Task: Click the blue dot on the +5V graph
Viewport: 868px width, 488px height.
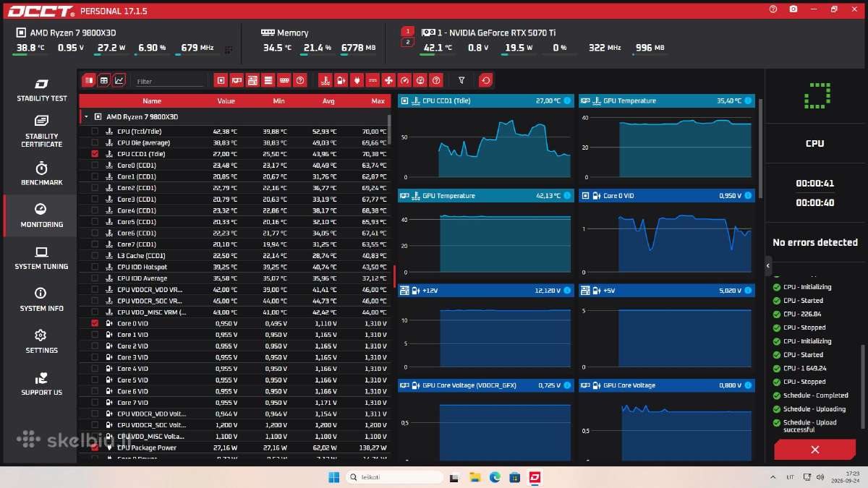Action: 748,291
